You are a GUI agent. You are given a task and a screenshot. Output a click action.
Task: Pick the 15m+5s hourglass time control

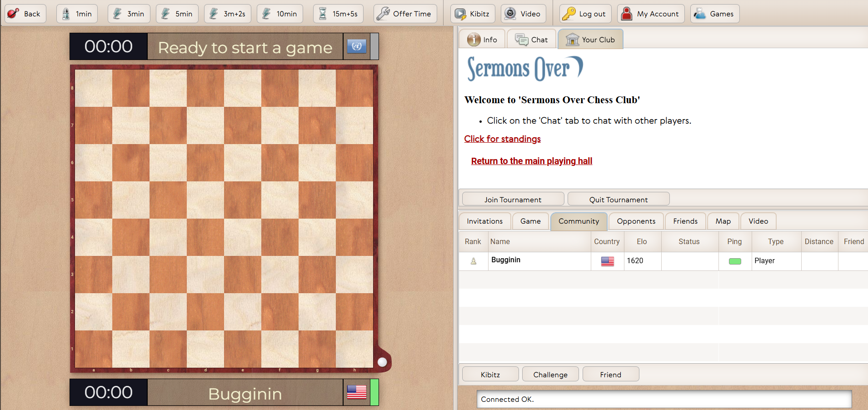pos(338,14)
